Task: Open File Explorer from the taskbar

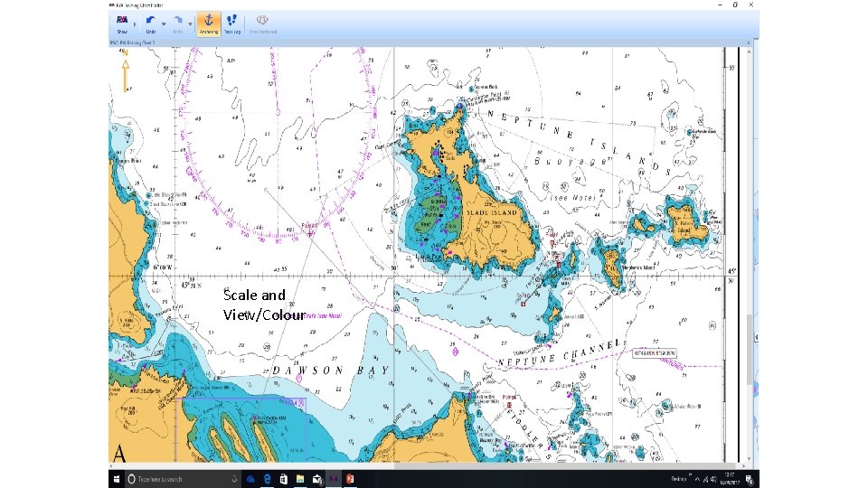Action: (300, 479)
